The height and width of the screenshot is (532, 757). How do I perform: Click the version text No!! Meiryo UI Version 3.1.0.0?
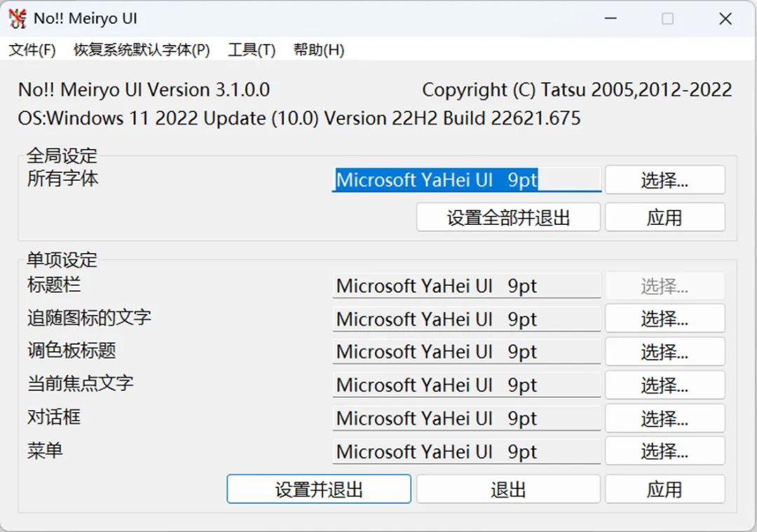144,90
